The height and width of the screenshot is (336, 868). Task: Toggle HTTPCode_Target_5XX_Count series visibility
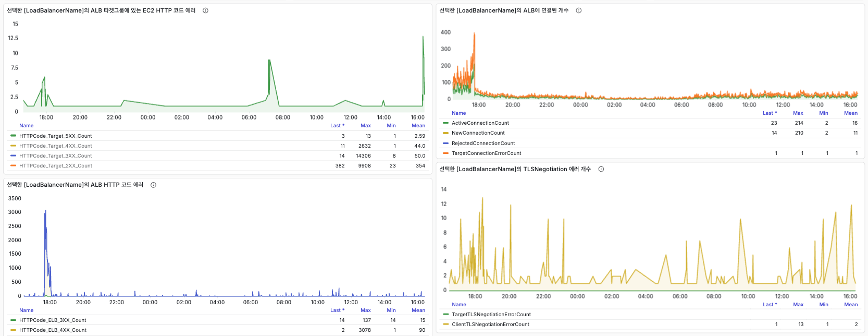click(x=55, y=136)
